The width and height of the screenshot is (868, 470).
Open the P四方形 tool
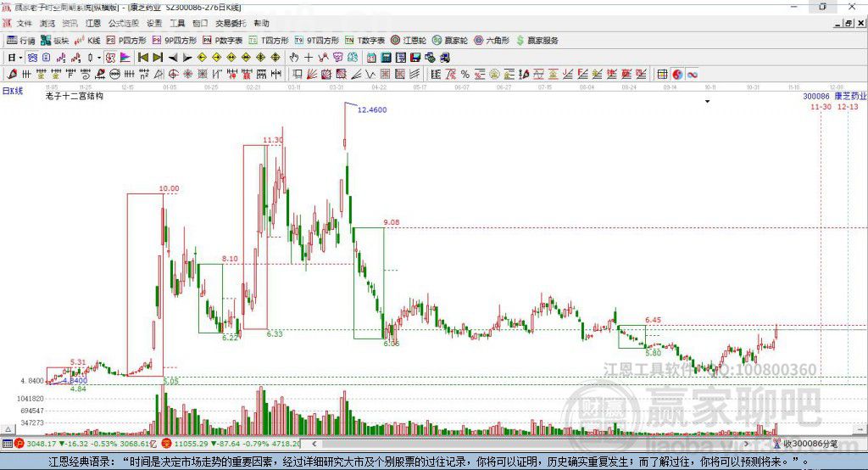(126, 41)
